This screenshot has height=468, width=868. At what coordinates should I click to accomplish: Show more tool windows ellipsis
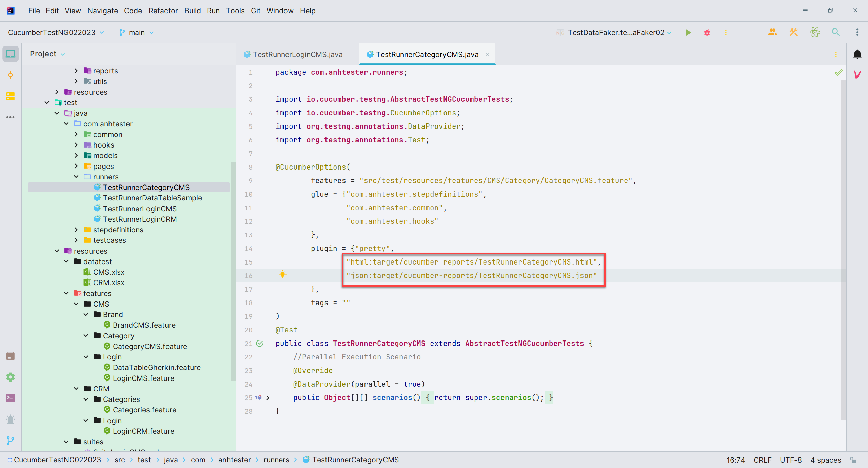11,117
